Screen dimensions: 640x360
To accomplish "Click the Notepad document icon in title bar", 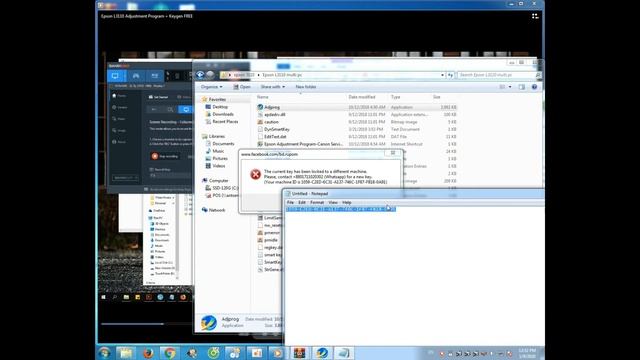I will 288,194.
